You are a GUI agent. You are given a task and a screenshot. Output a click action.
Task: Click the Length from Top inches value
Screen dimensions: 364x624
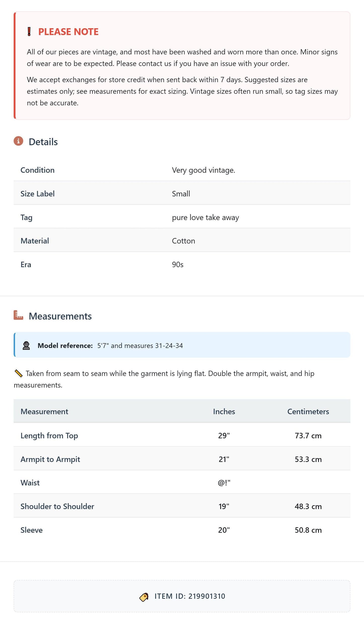(224, 435)
